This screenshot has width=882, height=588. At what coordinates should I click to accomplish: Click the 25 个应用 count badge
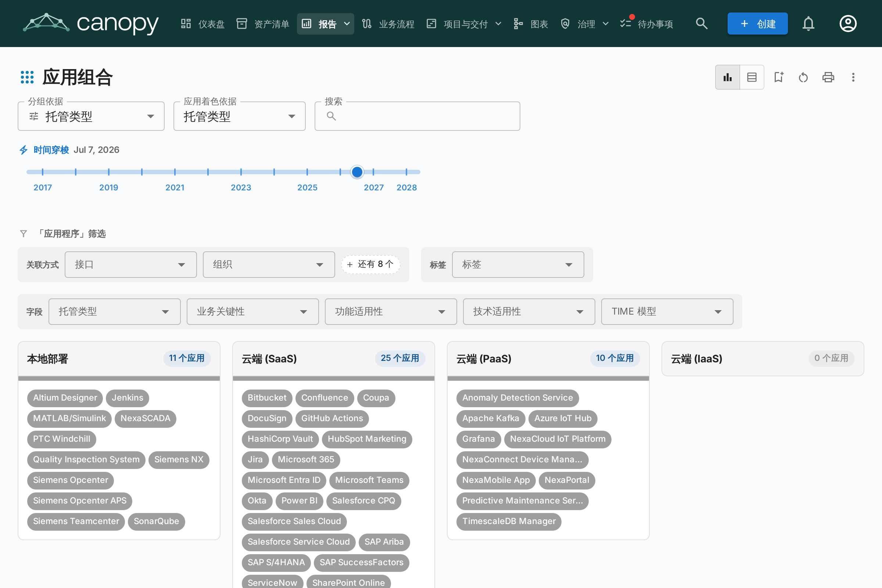(400, 358)
